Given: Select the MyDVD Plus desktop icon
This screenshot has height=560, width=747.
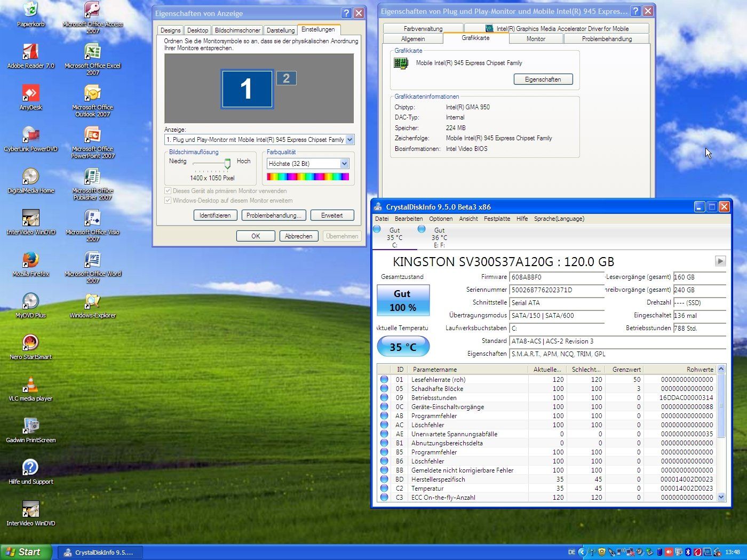Looking at the screenshot, I should [x=30, y=305].
